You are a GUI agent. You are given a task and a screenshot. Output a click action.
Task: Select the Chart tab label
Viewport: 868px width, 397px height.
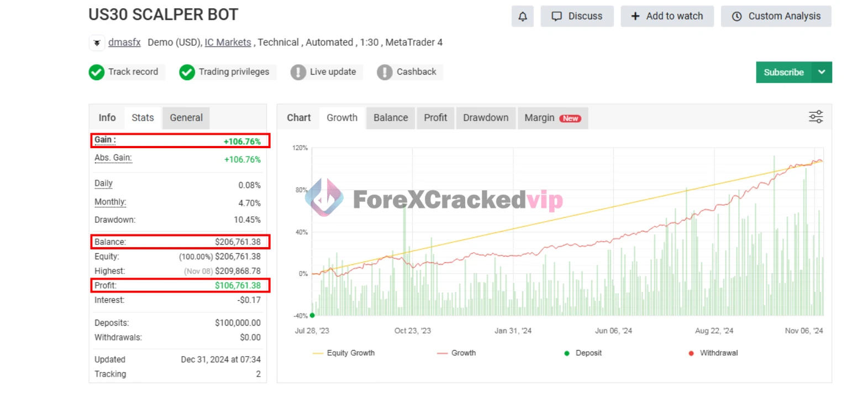[299, 118]
